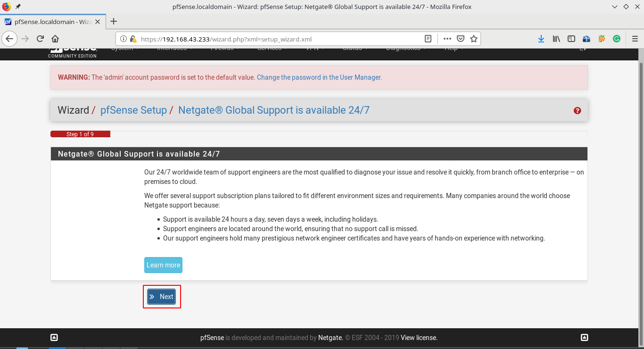The height and width of the screenshot is (349, 644).
Task: Click the browser forward arrow
Action: (x=25, y=39)
